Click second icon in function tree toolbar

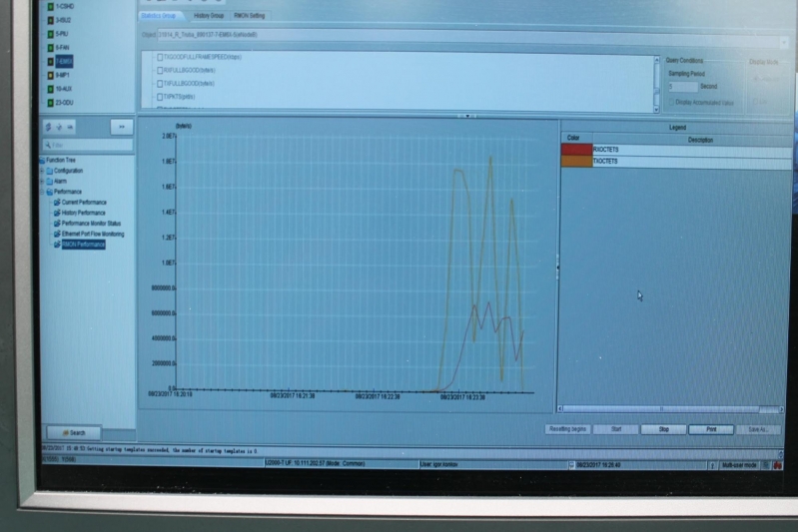(x=59, y=127)
